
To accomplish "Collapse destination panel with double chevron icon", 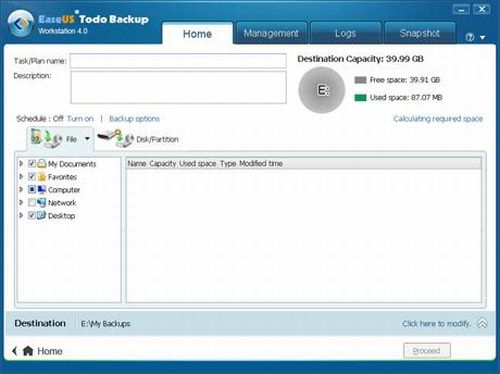I will point(482,323).
